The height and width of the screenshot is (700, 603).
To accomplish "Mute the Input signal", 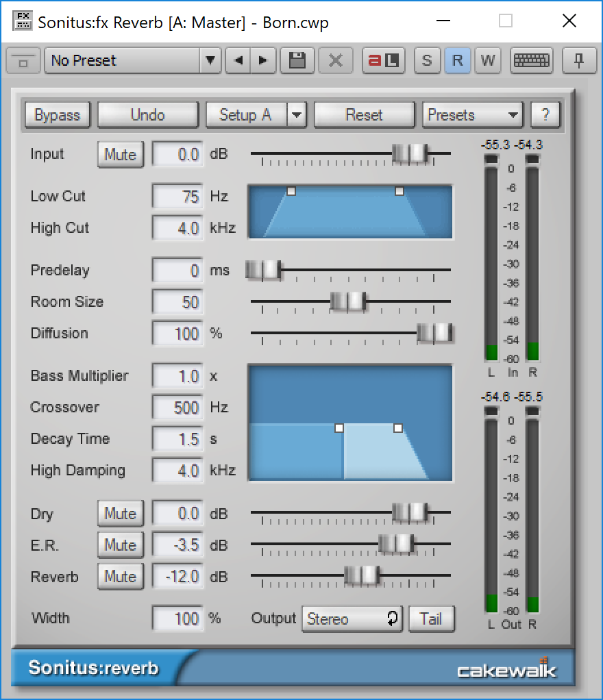I will point(120,154).
